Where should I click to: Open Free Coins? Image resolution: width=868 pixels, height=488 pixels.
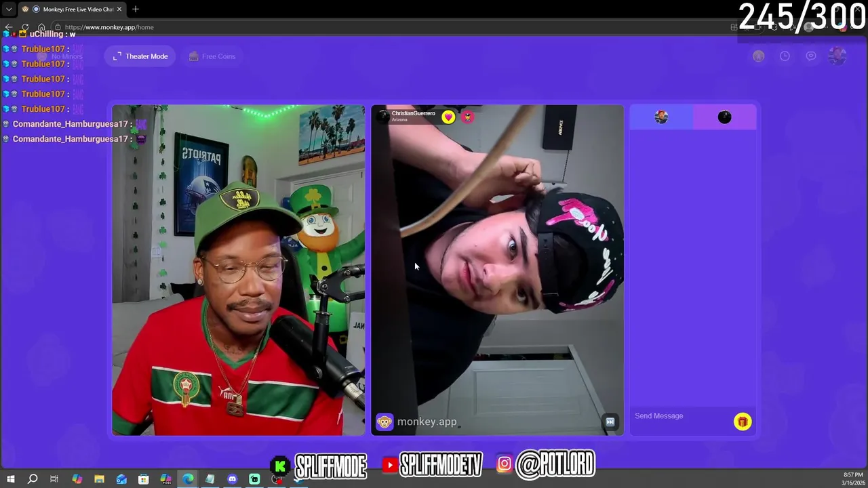click(212, 56)
